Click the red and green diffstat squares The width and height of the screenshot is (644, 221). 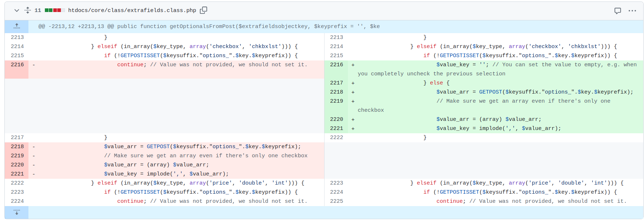(x=54, y=10)
